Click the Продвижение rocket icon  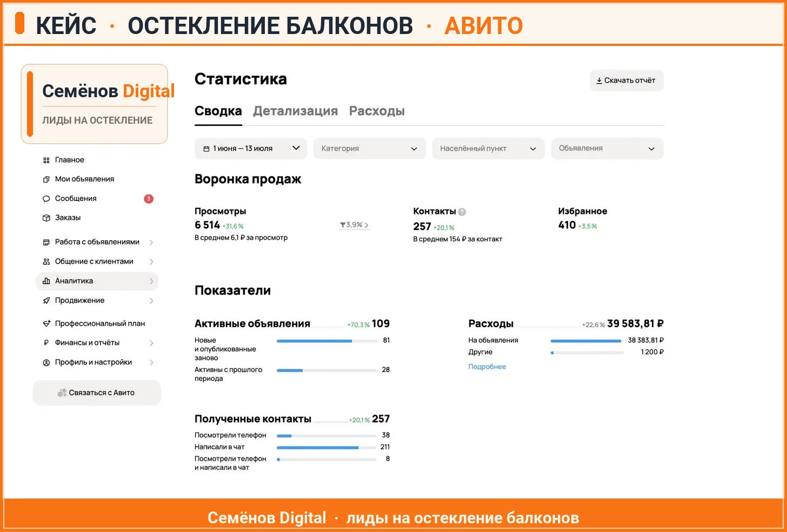coord(46,301)
